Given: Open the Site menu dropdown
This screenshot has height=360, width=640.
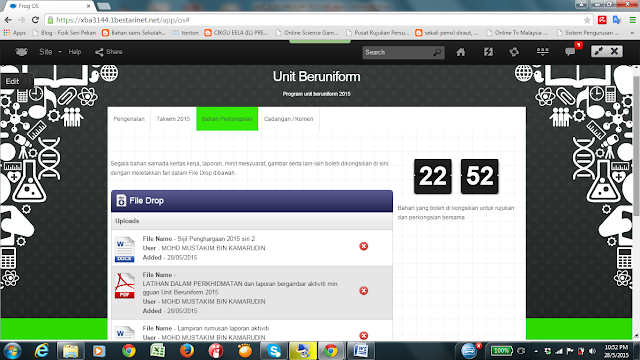Looking at the screenshot, I should tap(50, 52).
